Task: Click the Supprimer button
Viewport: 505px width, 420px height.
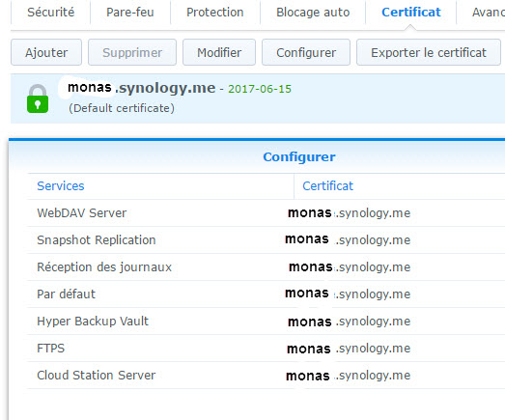Action: [132, 52]
